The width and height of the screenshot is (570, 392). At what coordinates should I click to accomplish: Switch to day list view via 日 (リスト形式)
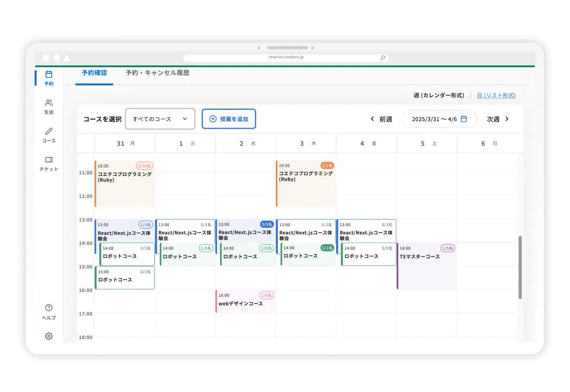[496, 95]
